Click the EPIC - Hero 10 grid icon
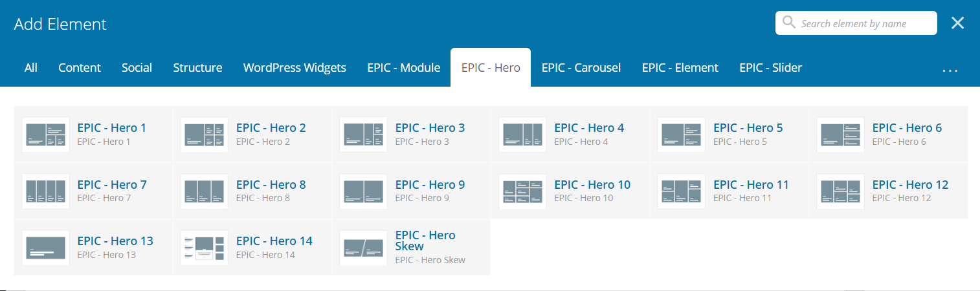 (x=522, y=191)
